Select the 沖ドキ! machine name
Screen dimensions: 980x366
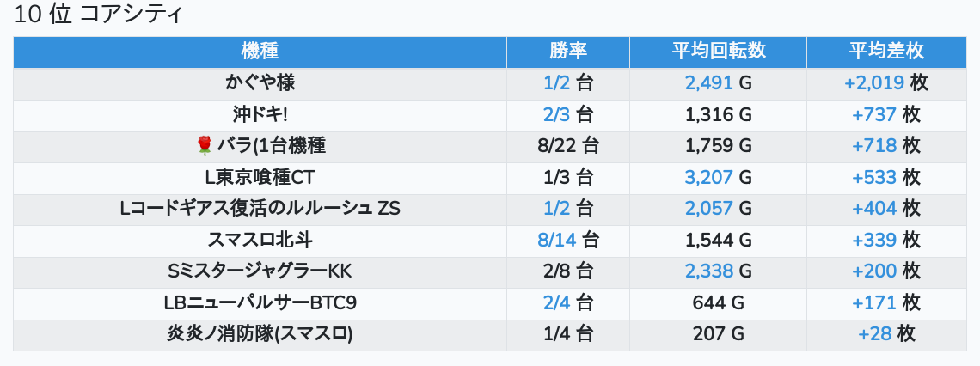260,115
